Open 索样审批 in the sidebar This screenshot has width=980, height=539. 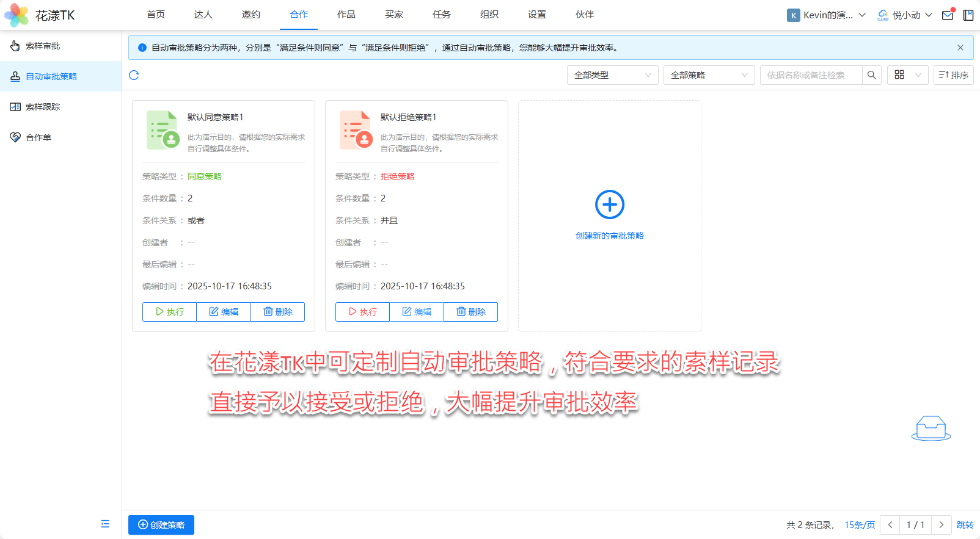43,46
